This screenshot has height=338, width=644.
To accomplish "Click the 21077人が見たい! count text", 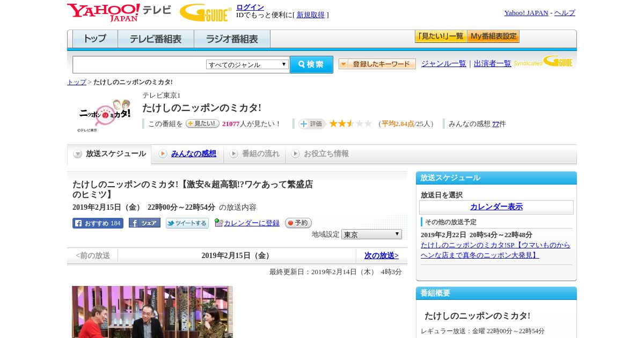I will click(x=252, y=124).
